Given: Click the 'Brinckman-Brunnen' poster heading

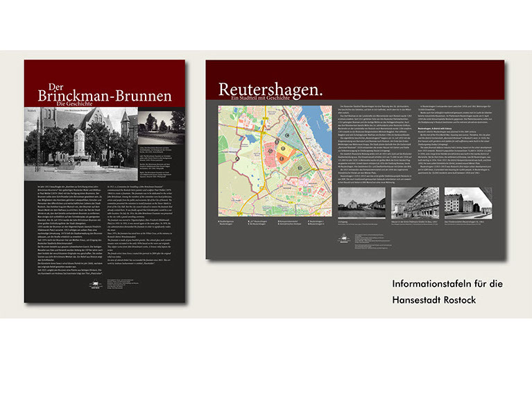Looking at the screenshot, I should click(104, 94).
